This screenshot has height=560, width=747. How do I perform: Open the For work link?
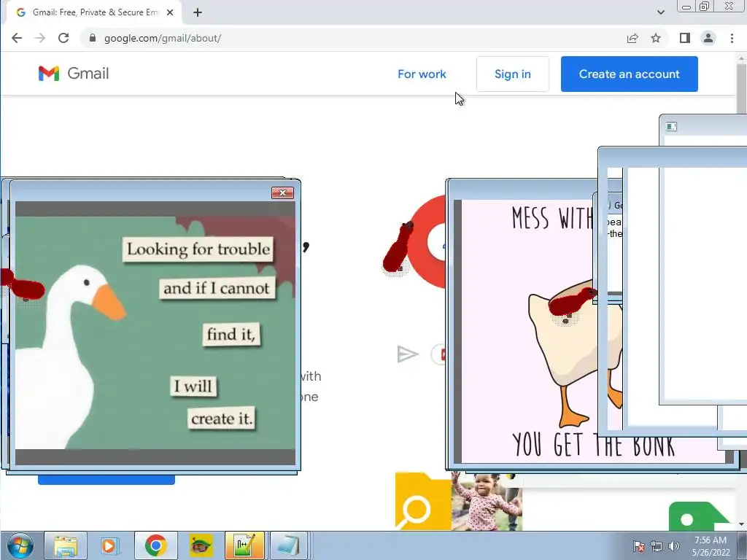[x=422, y=74]
